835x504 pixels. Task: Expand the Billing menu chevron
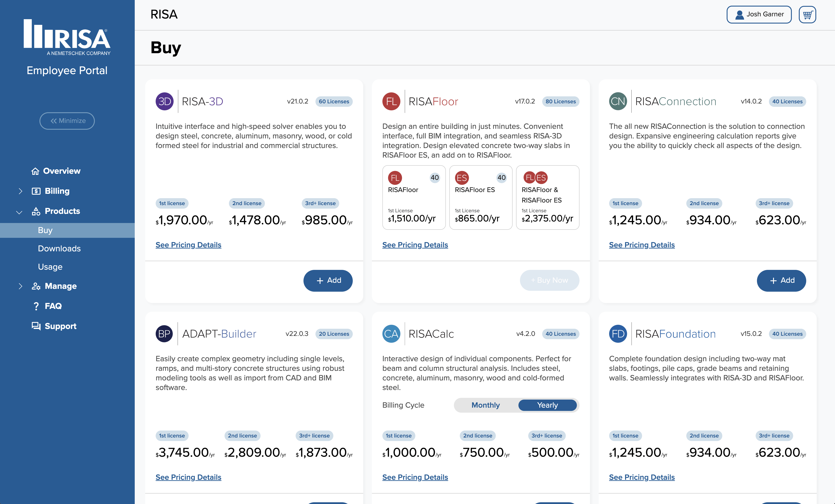point(20,191)
